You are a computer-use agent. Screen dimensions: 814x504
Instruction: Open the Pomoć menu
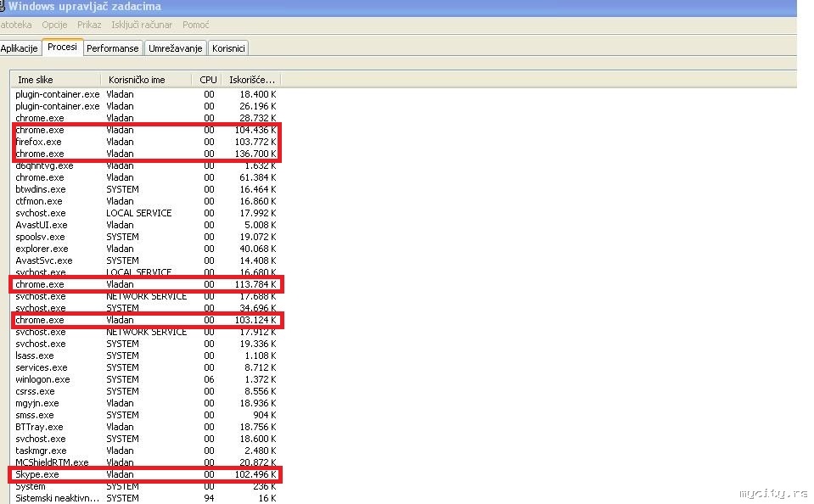(196, 25)
